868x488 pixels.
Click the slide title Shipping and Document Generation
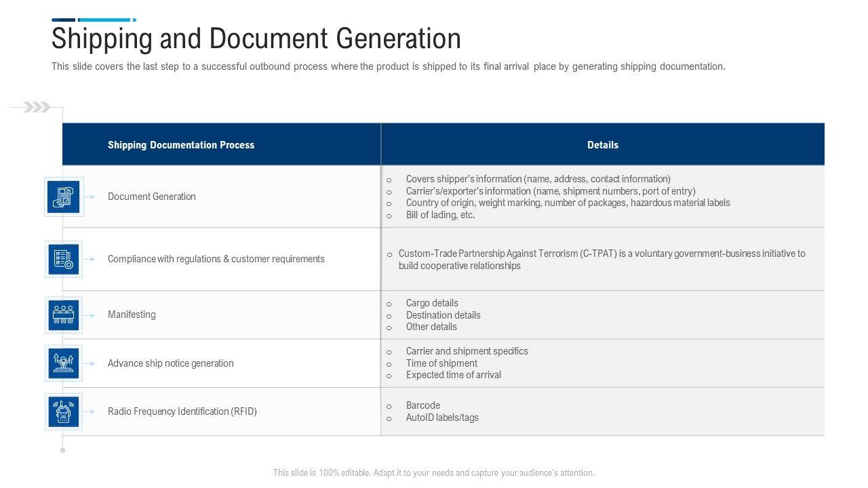256,39
